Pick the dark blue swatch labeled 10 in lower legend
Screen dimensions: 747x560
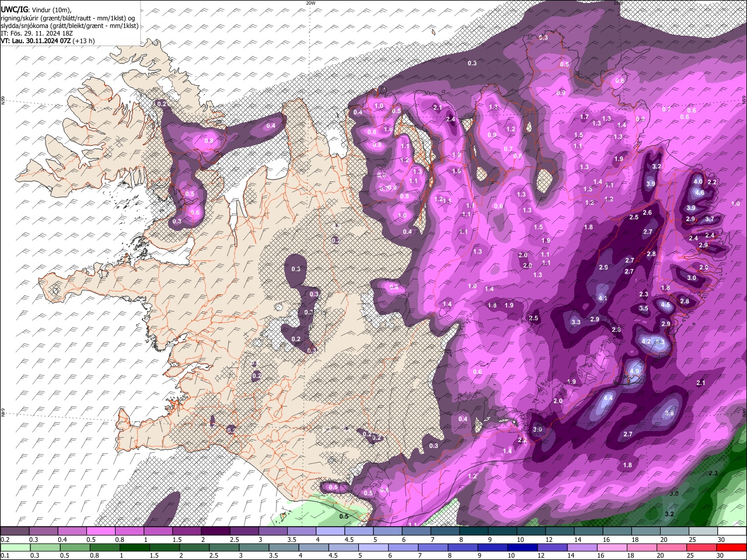pyautogui.click(x=522, y=547)
